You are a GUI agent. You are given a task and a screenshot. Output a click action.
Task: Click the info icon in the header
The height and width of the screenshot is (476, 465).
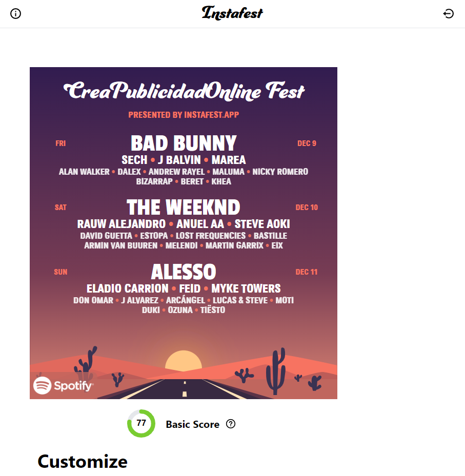[x=16, y=14]
